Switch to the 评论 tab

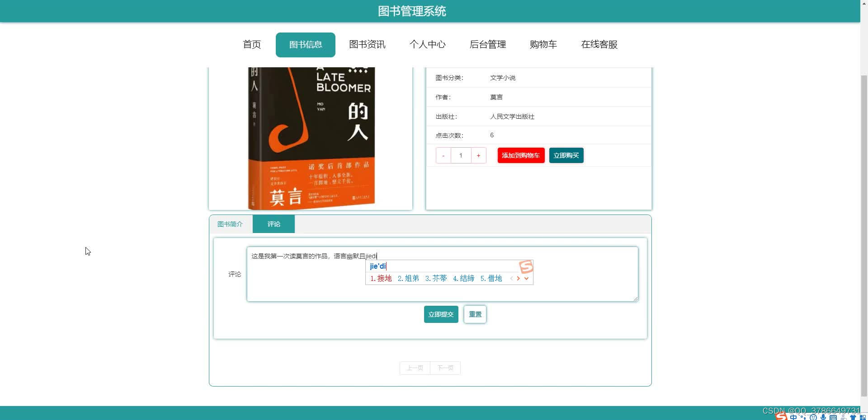coord(274,224)
